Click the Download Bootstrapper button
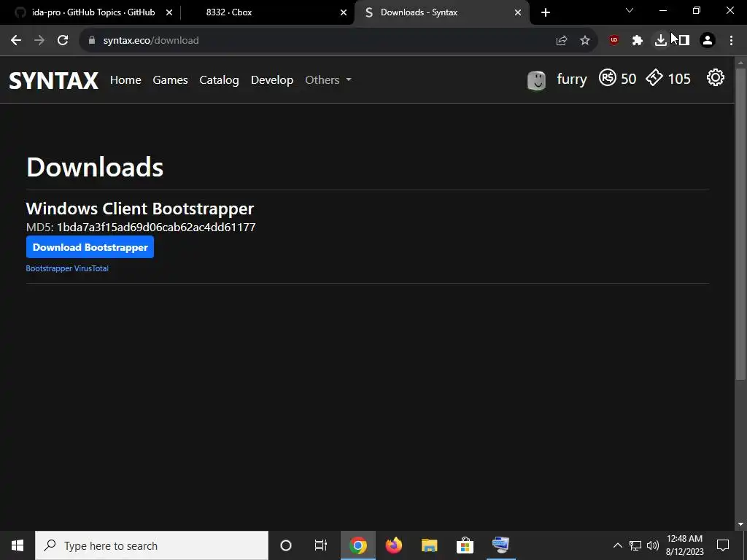 (x=90, y=247)
